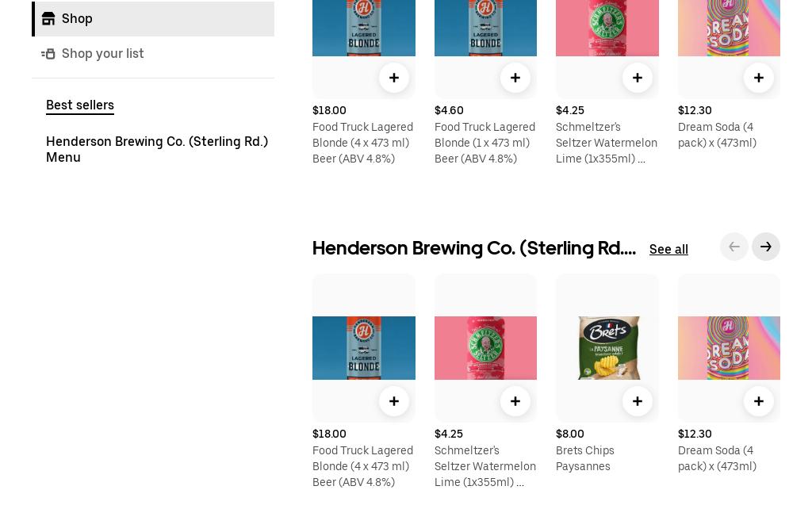
Task: Select the Shop menu entry
Action: (77, 18)
